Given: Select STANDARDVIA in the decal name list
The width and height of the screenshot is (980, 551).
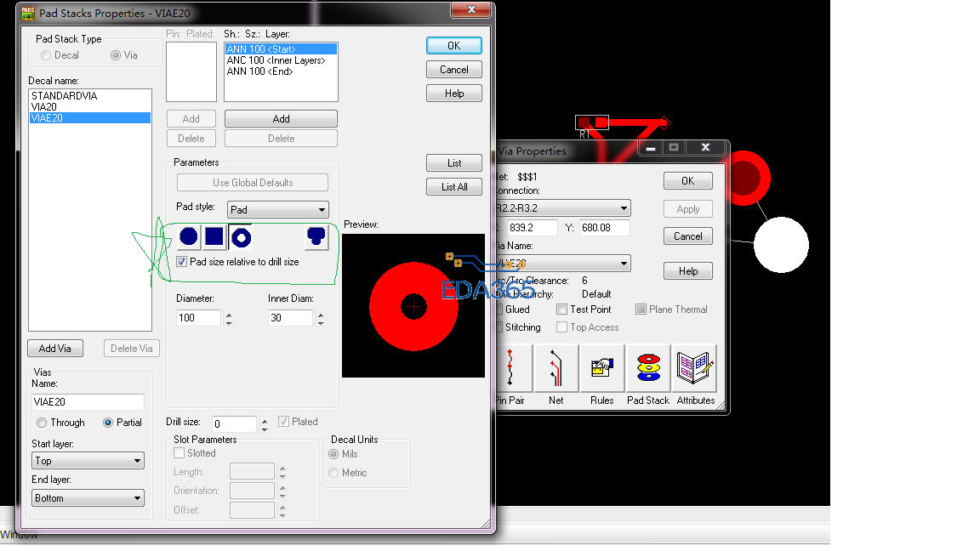Looking at the screenshot, I should (x=65, y=96).
